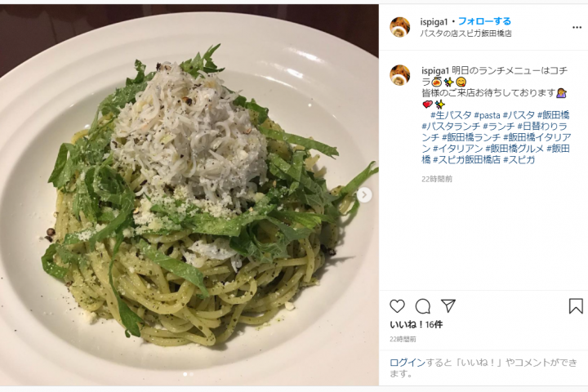Open the comment speech bubble icon

[423, 306]
